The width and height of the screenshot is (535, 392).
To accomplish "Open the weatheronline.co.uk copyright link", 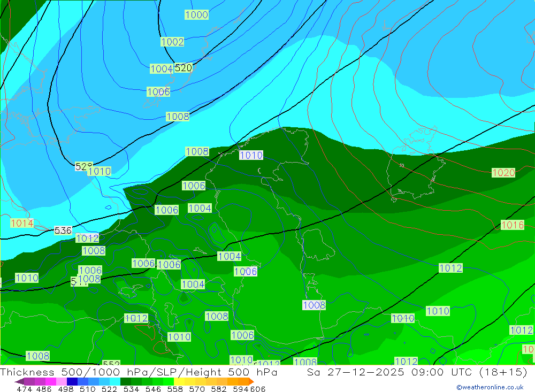I will pos(490,387).
